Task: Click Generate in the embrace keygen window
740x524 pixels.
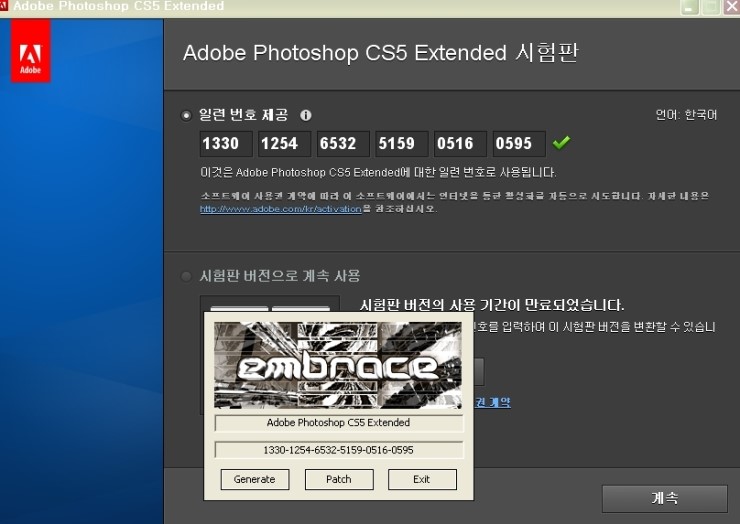Action: click(255, 479)
